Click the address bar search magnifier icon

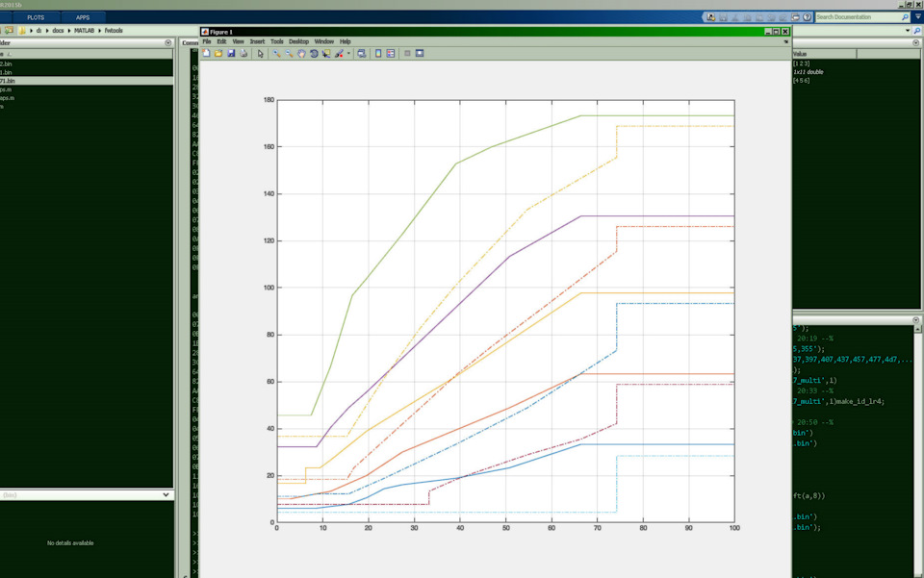tap(917, 31)
